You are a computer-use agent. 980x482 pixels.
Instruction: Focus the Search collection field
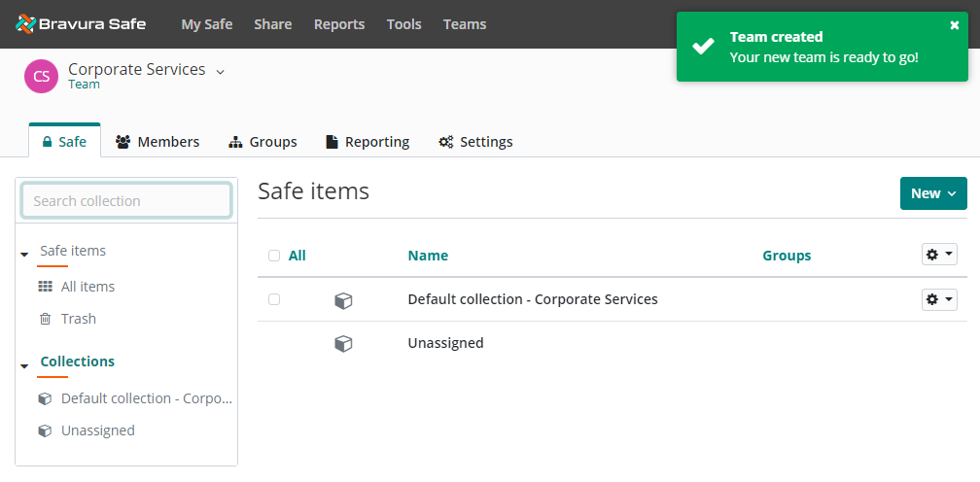coord(126,200)
